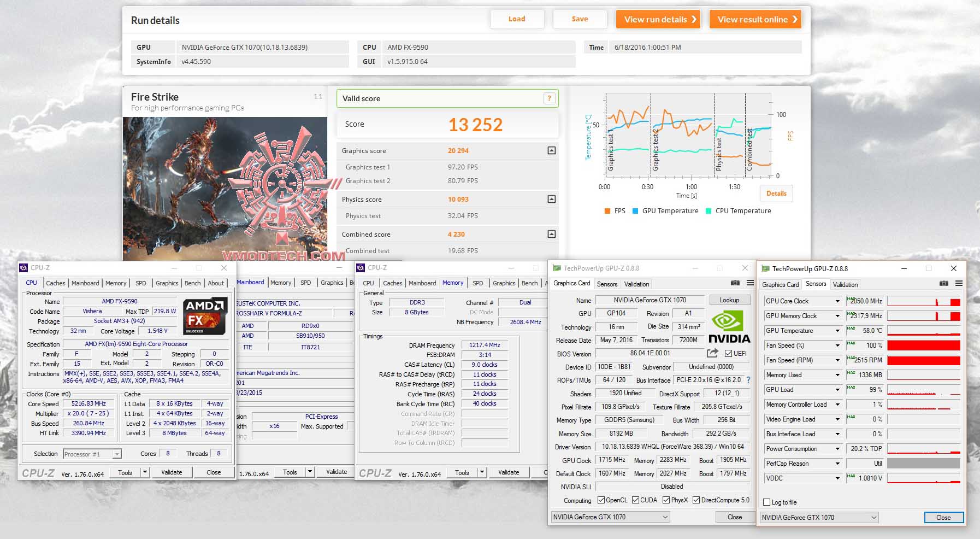This screenshot has height=539, width=980.
Task: Click the CPU Temperature legend color marker
Action: [709, 211]
